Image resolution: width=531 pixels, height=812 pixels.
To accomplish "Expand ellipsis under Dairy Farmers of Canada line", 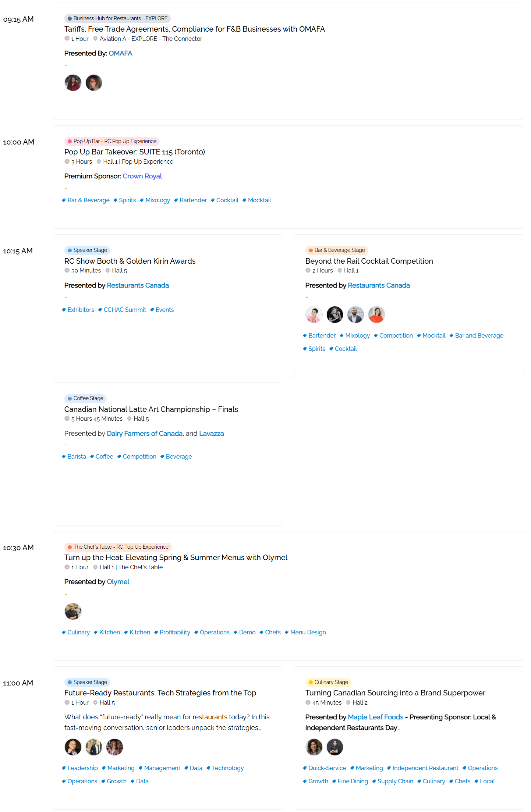I will [x=66, y=445].
